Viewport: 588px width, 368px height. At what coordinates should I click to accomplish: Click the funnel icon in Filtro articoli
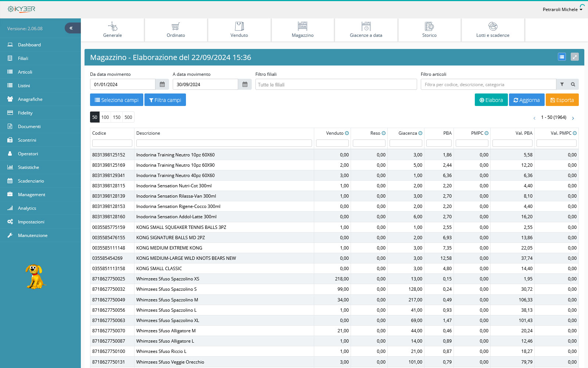562,84
